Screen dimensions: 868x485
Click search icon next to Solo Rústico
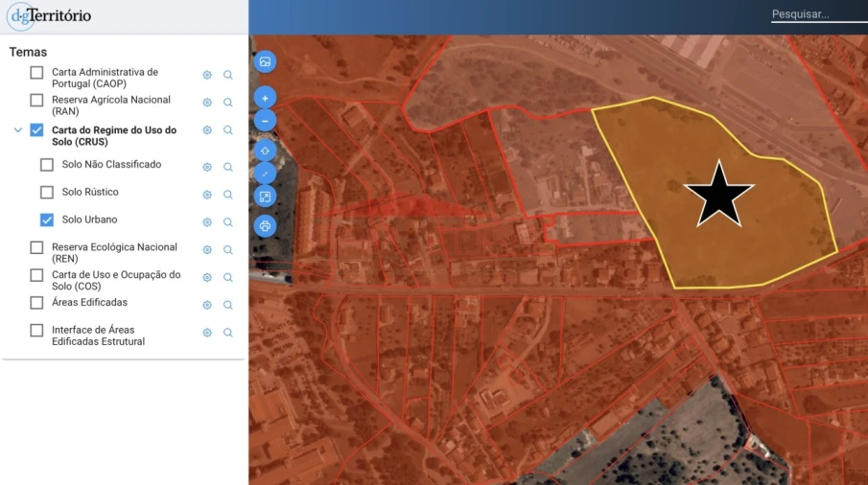228,195
